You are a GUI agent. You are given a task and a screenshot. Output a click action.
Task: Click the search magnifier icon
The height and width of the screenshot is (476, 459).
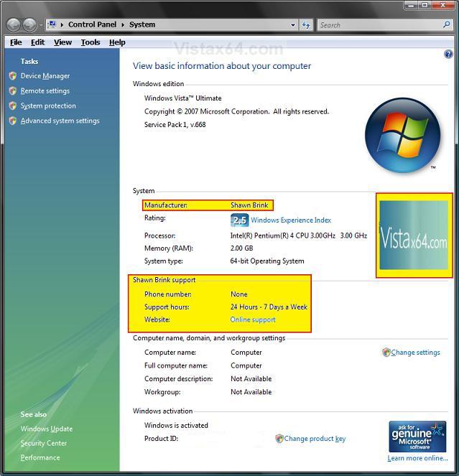447,24
